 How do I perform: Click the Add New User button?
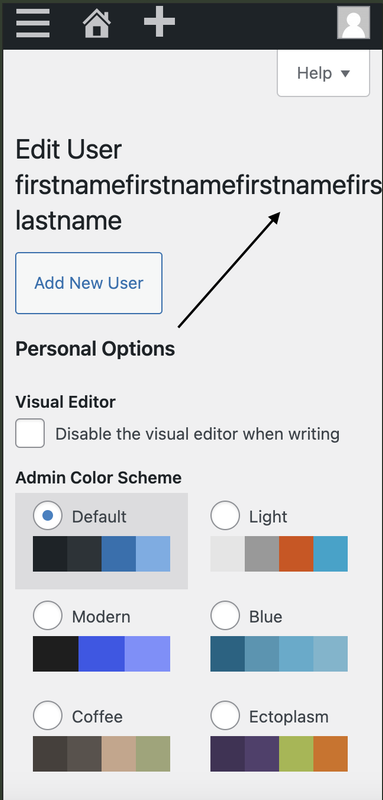click(89, 283)
